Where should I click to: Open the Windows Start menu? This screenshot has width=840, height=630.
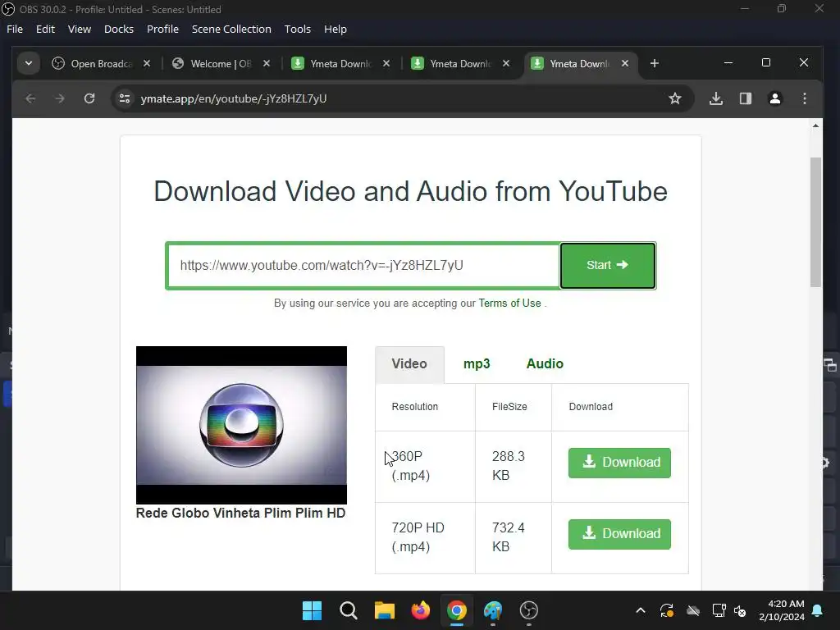pyautogui.click(x=312, y=610)
